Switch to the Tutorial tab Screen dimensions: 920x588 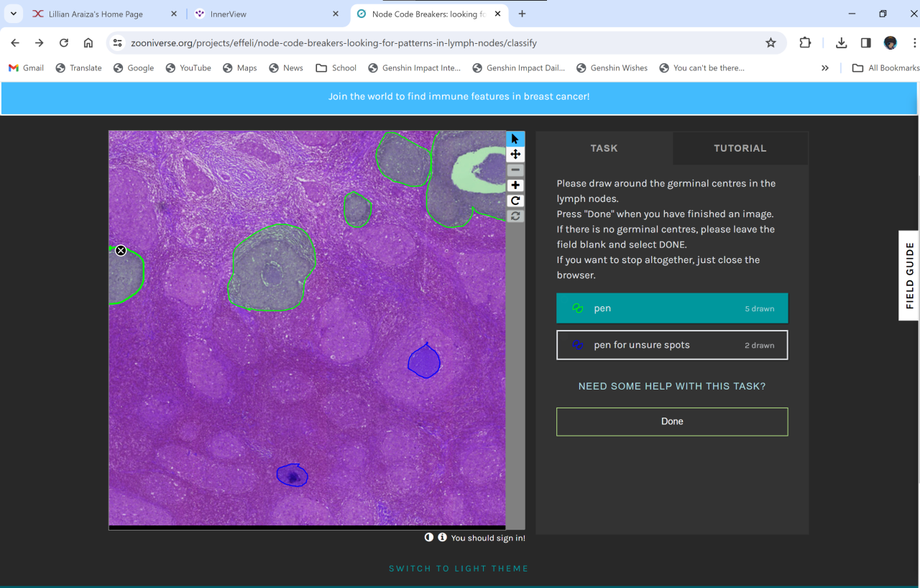pos(740,148)
